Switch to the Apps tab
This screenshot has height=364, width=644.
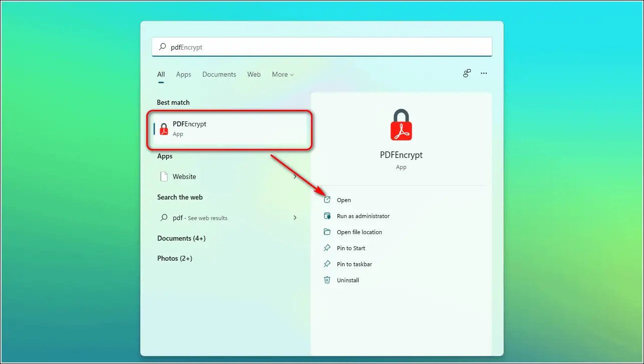[x=183, y=74]
